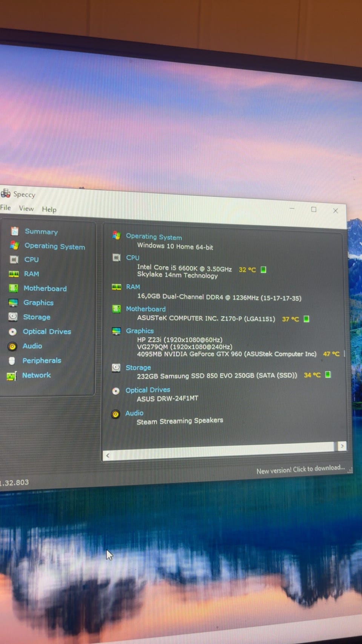Click the Peripherals mouse icon in sidebar

click(x=12, y=361)
